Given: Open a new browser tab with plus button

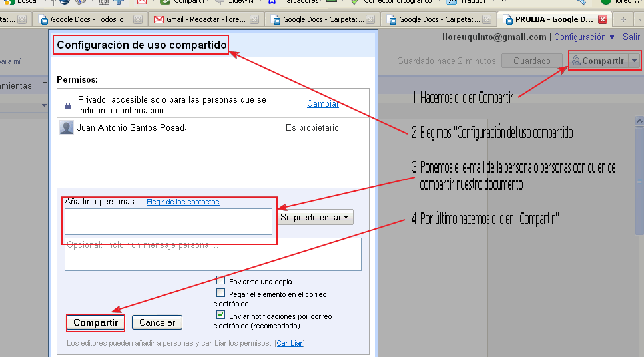Looking at the screenshot, I should click(623, 19).
